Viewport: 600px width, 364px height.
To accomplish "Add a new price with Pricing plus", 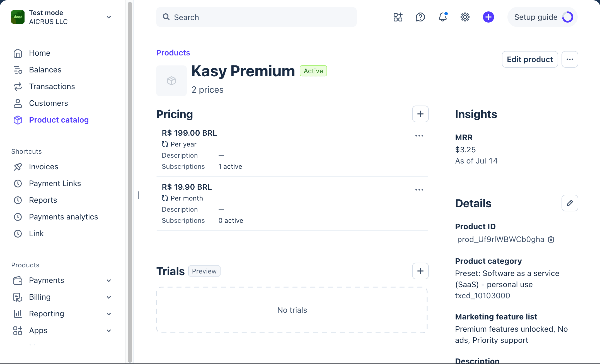I will [x=420, y=114].
